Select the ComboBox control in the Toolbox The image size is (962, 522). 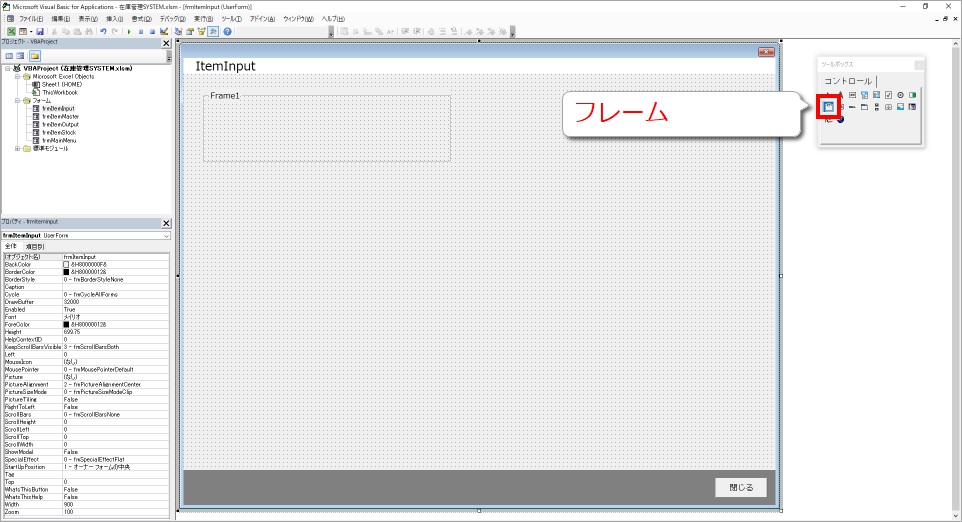pyautogui.click(x=864, y=95)
